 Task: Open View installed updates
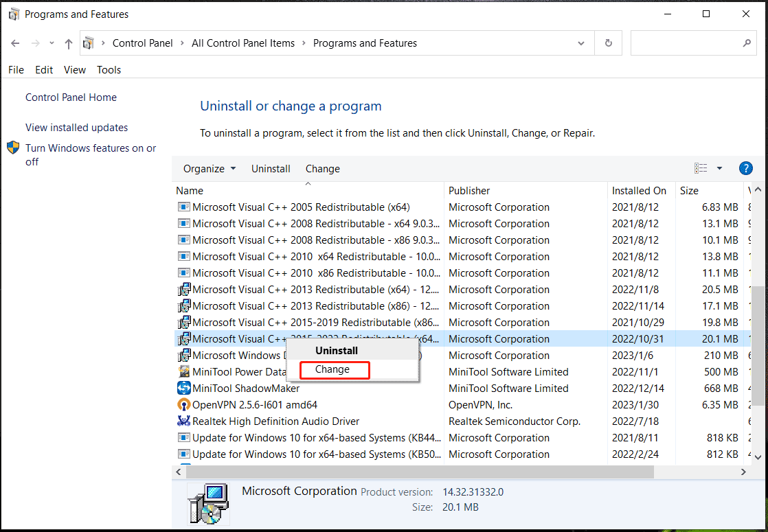pyautogui.click(x=76, y=127)
